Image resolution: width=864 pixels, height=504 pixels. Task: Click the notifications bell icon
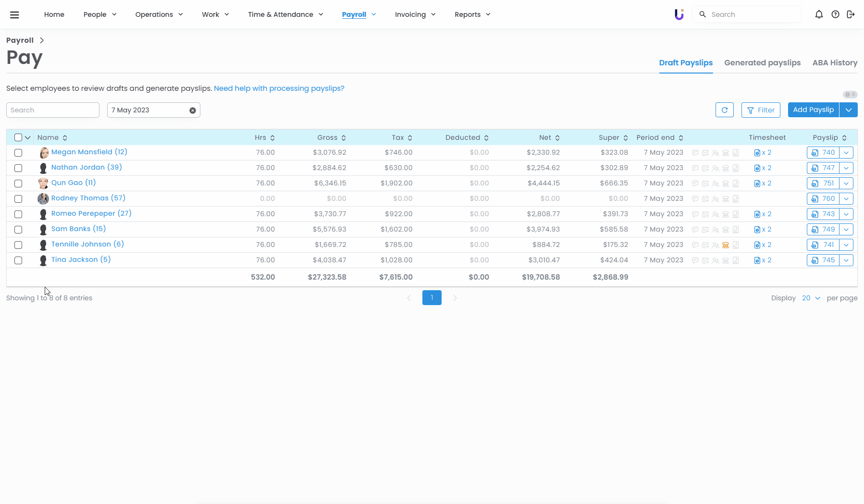pos(819,14)
